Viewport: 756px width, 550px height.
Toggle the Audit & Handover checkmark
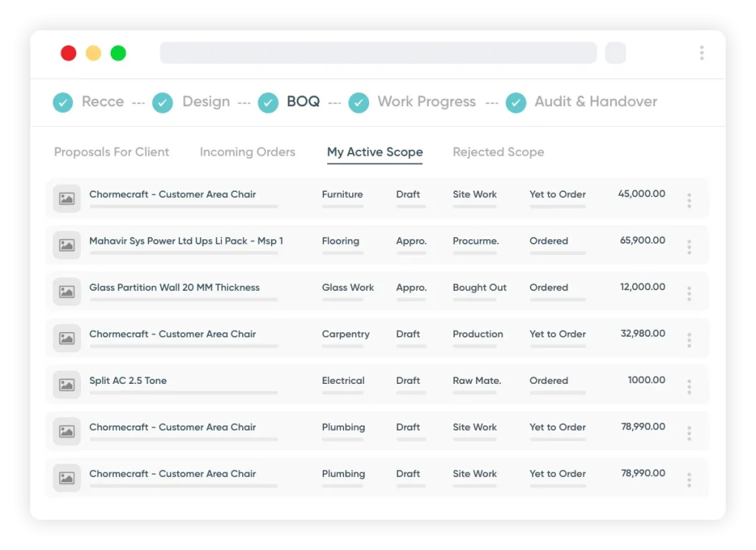coord(515,103)
